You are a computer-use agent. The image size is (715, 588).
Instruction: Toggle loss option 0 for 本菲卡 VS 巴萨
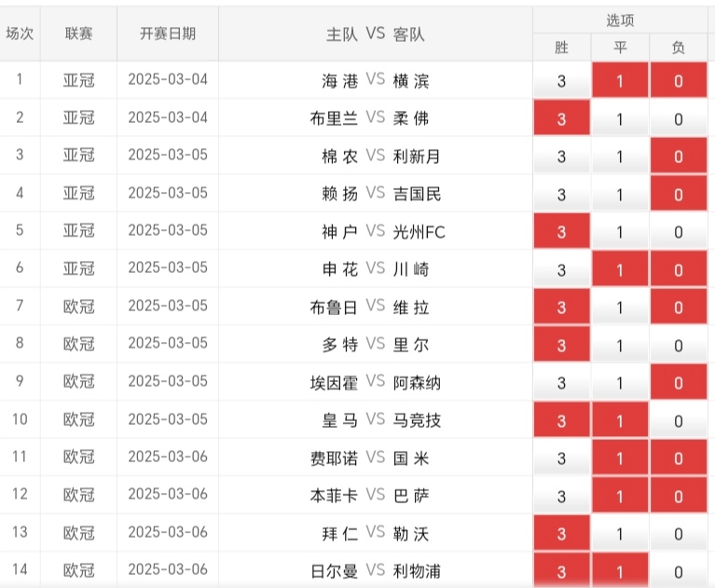(x=679, y=496)
